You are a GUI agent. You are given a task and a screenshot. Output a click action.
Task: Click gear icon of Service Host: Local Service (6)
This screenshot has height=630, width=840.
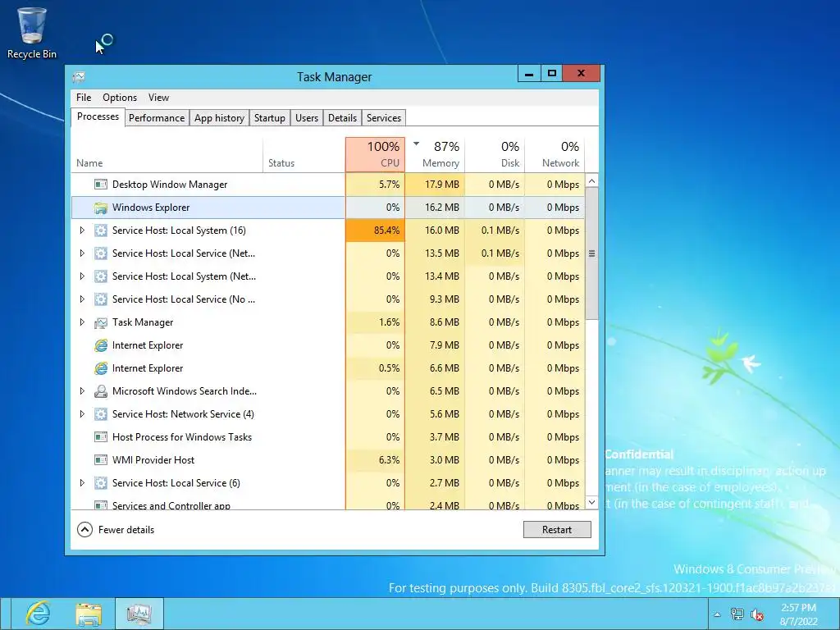(x=101, y=483)
